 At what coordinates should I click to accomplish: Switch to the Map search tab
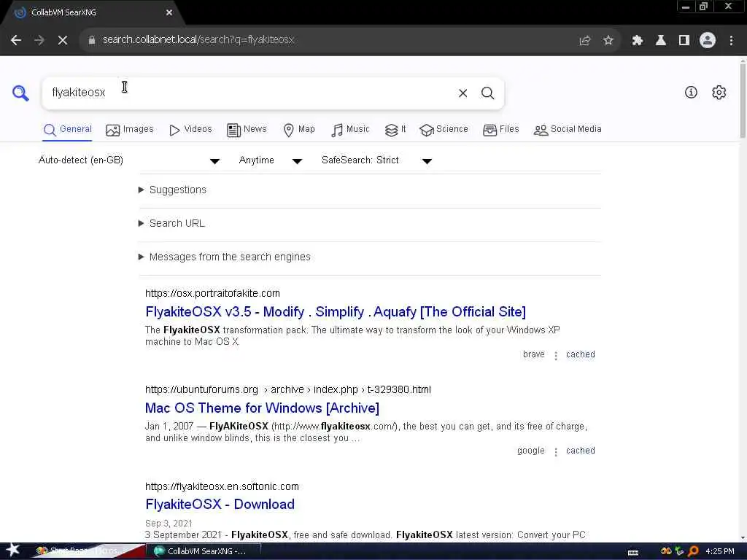tap(298, 130)
